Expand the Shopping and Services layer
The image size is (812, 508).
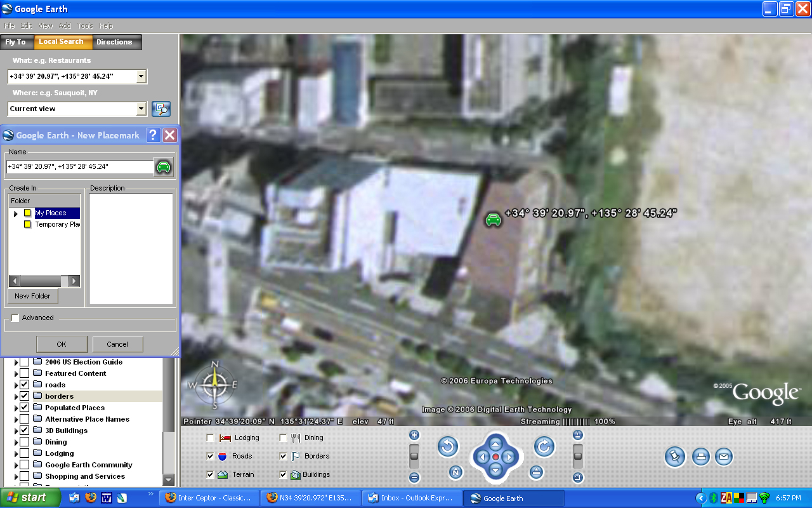[16, 476]
